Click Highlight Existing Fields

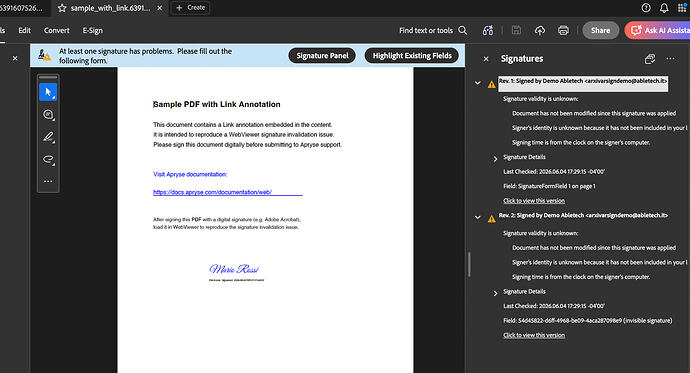point(412,55)
